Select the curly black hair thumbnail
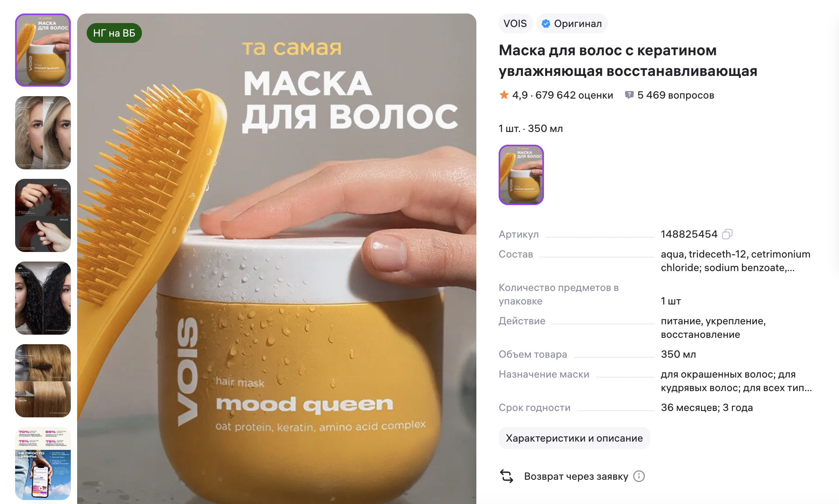The width and height of the screenshot is (839, 504). (43, 298)
